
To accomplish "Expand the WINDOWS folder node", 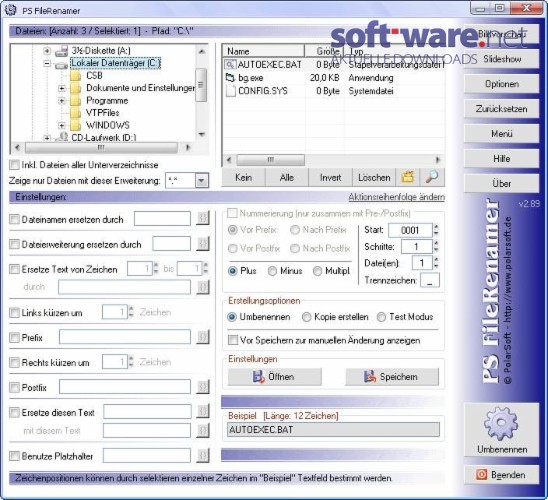I will click(62, 125).
